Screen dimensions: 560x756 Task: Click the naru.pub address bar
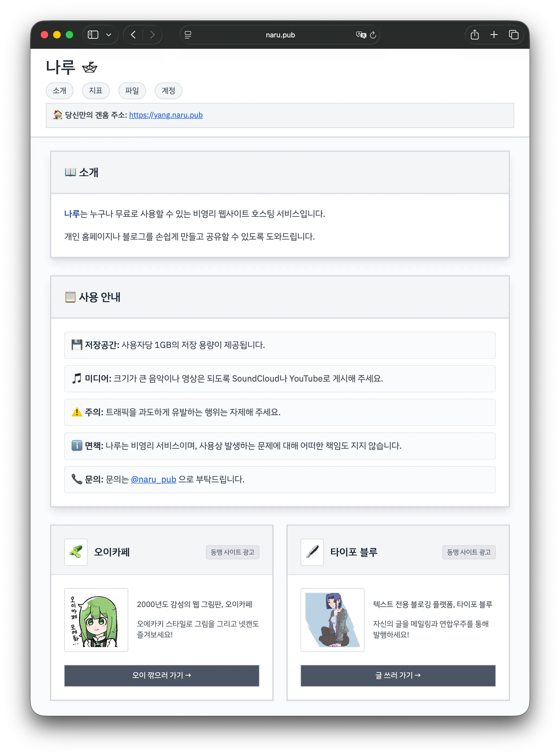point(280,35)
